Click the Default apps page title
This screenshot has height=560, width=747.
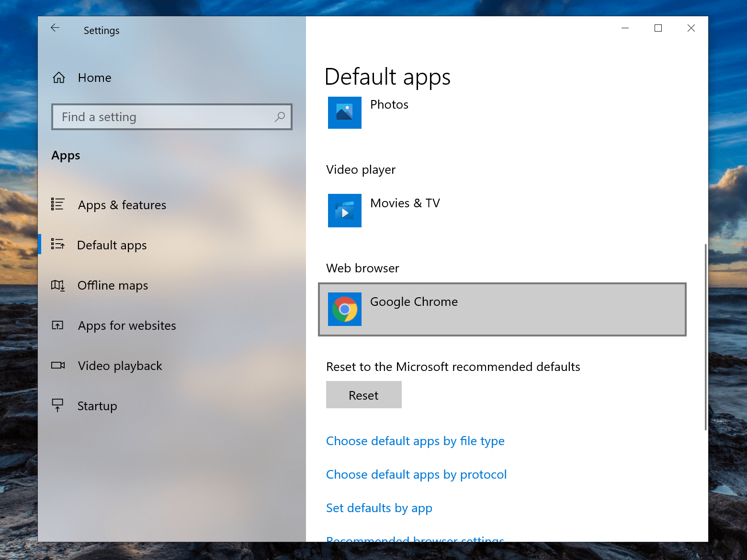pos(387,77)
